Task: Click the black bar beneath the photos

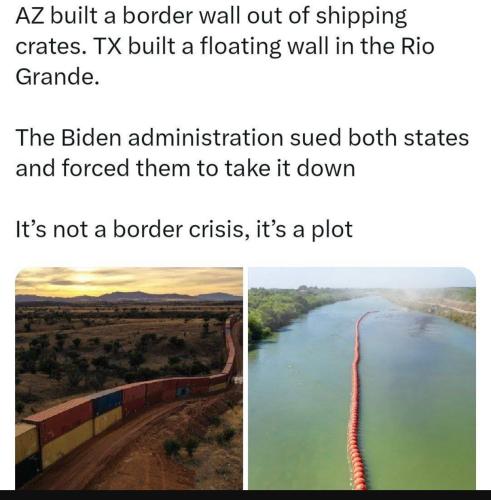Action: tap(245, 495)
